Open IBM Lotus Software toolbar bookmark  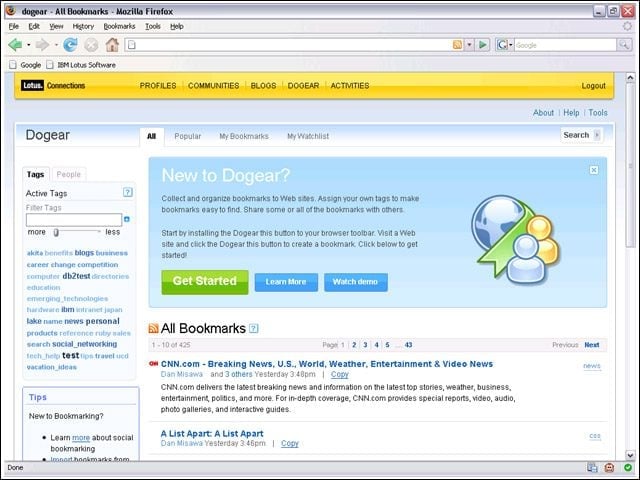tap(81, 65)
